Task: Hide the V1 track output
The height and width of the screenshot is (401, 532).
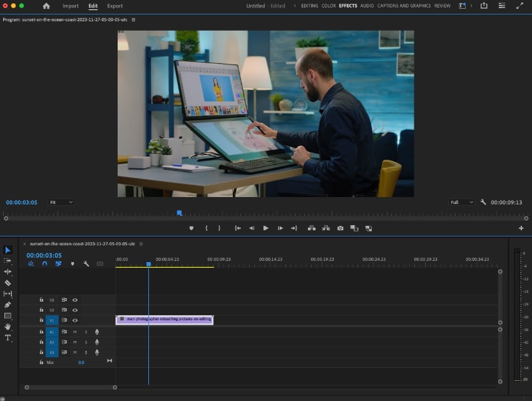Action: tap(74, 320)
